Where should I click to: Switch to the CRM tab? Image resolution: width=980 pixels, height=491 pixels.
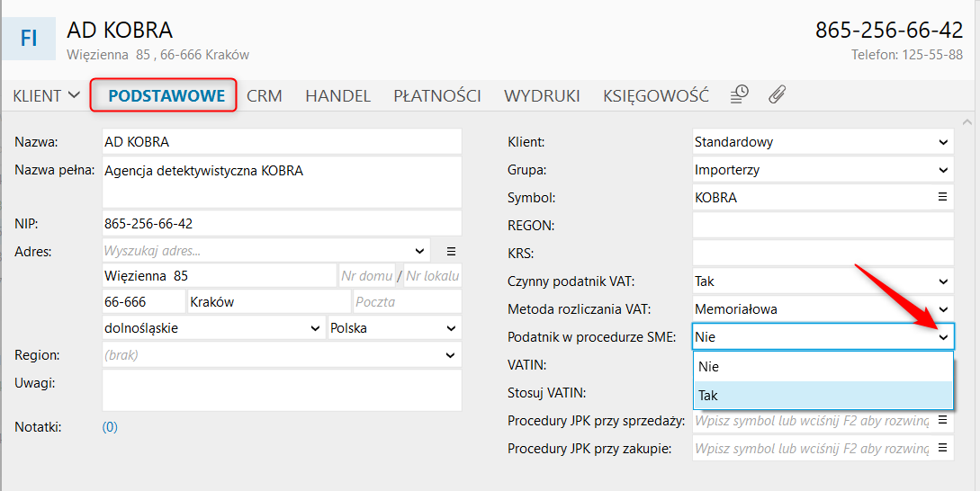click(265, 95)
